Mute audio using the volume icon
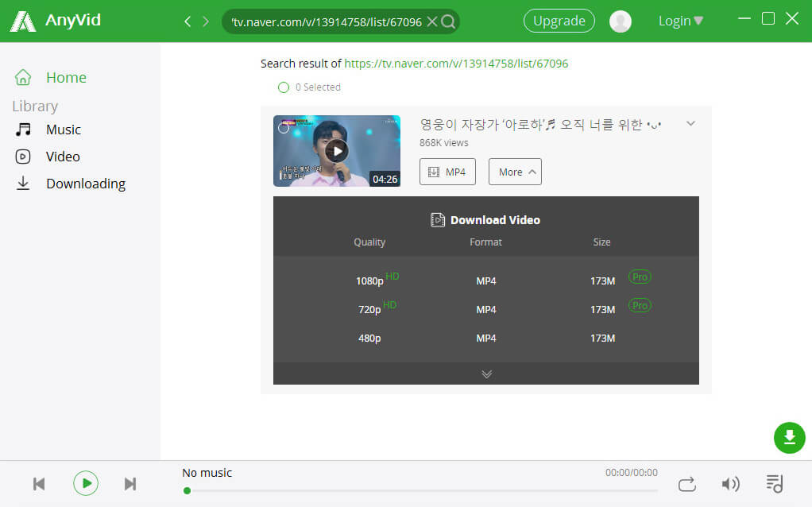This screenshot has height=507, width=812. pyautogui.click(x=729, y=483)
